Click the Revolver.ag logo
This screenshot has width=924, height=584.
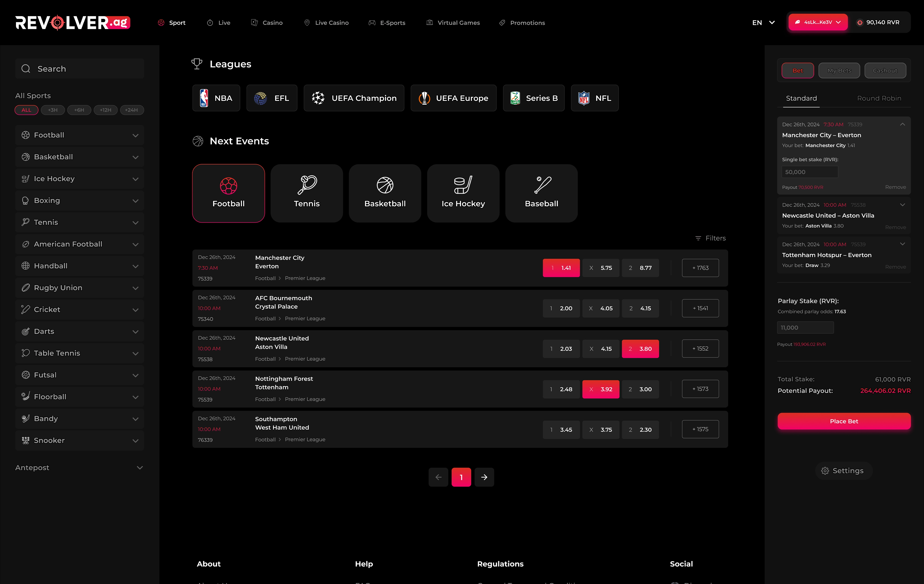pyautogui.click(x=72, y=22)
